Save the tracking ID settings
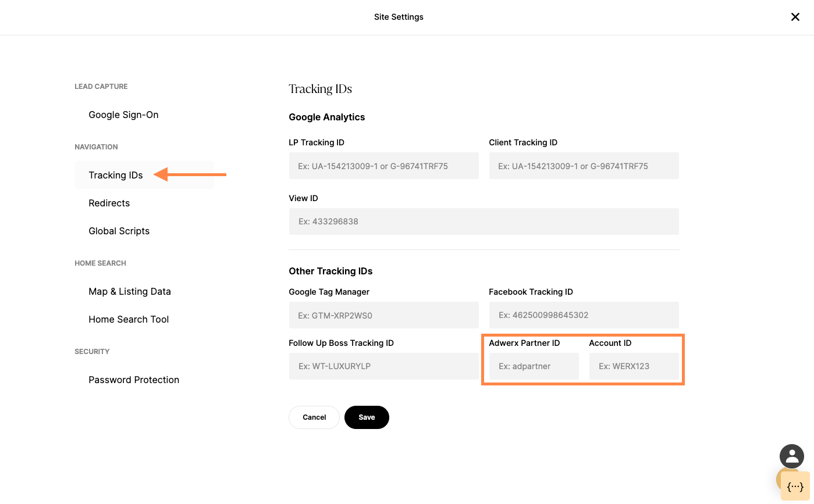 [367, 417]
